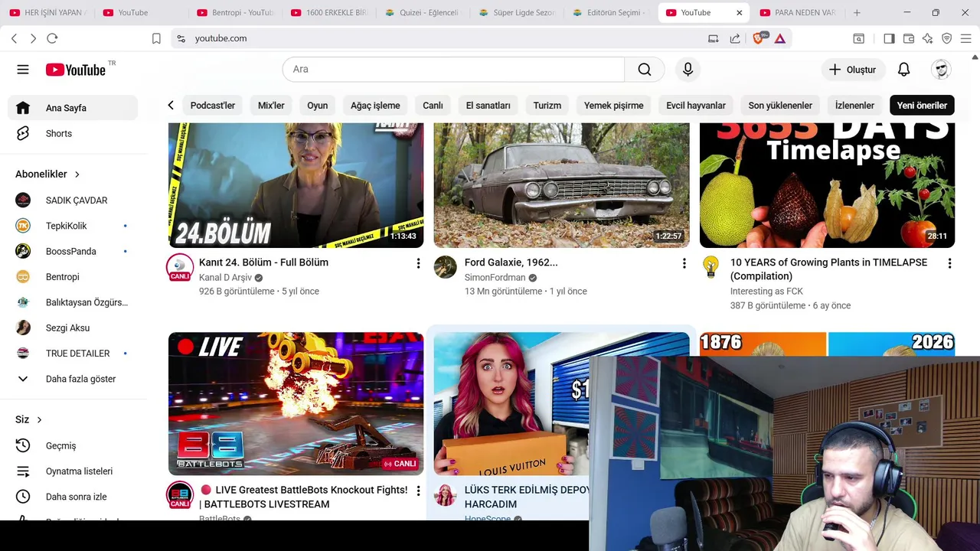Expand the Abonelikler section arrow

(x=77, y=174)
